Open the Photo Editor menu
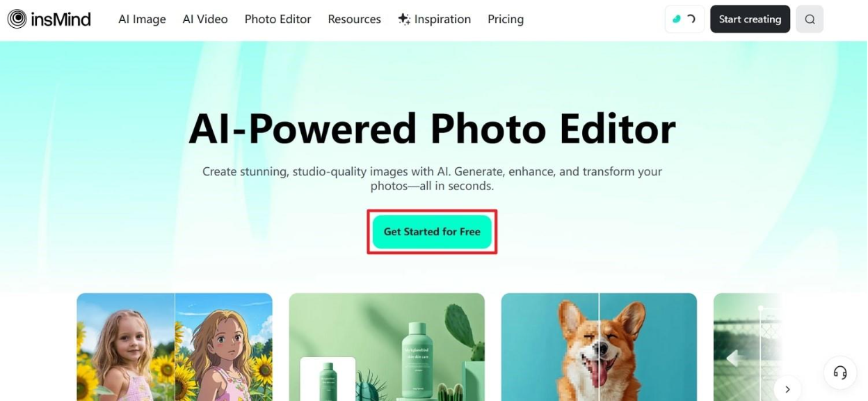This screenshot has height=401, width=868. [278, 19]
